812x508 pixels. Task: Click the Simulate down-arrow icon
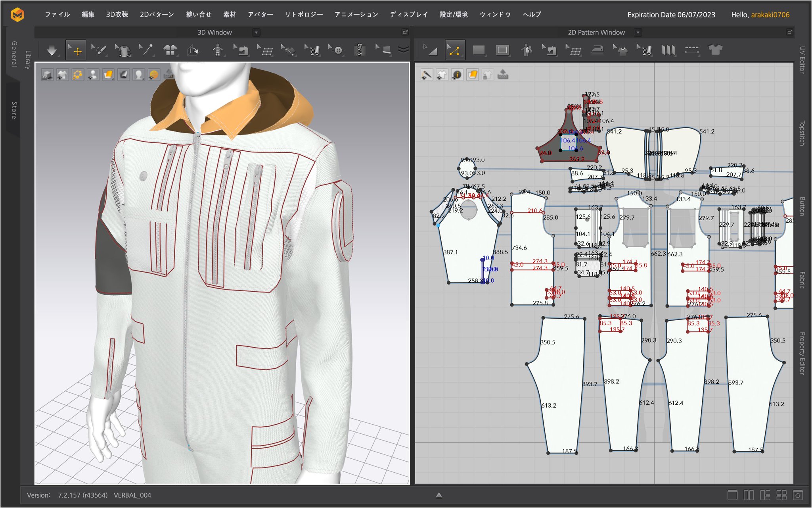point(52,51)
